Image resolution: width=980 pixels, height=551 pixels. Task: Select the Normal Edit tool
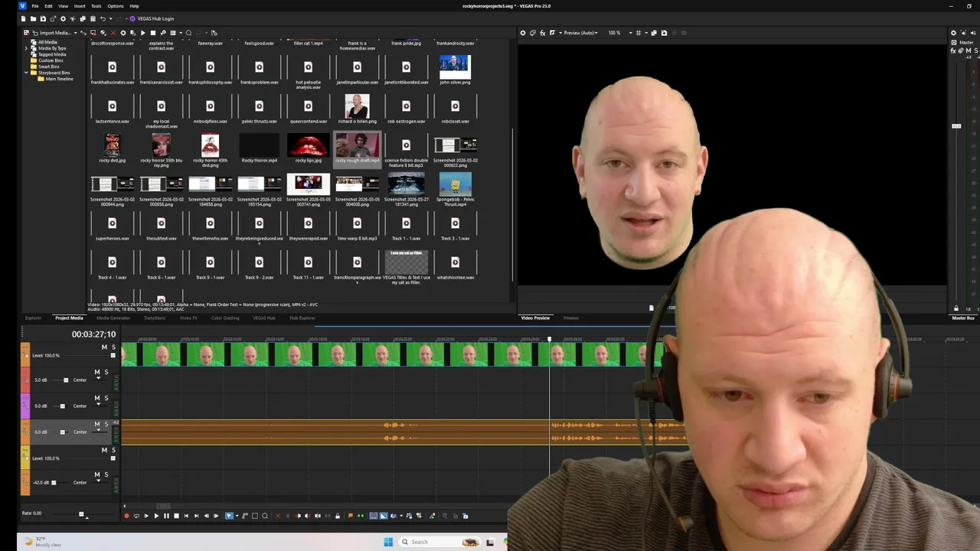point(229,516)
